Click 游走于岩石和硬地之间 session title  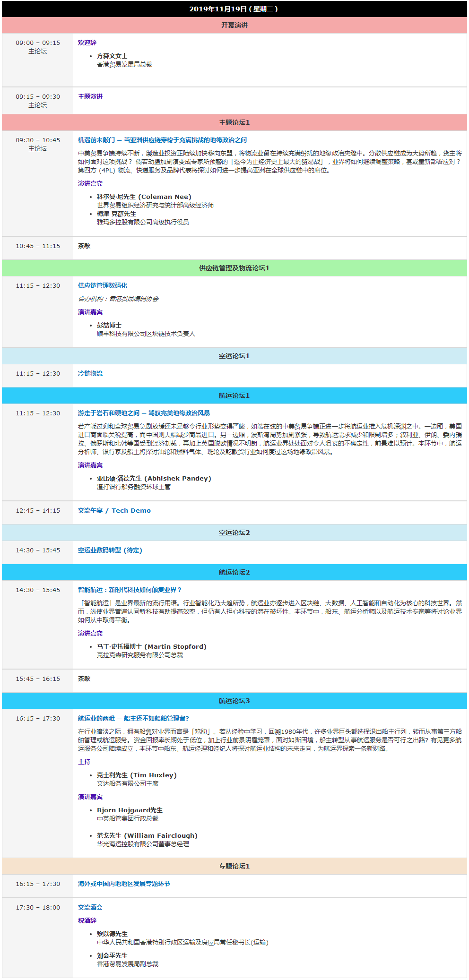point(144,413)
